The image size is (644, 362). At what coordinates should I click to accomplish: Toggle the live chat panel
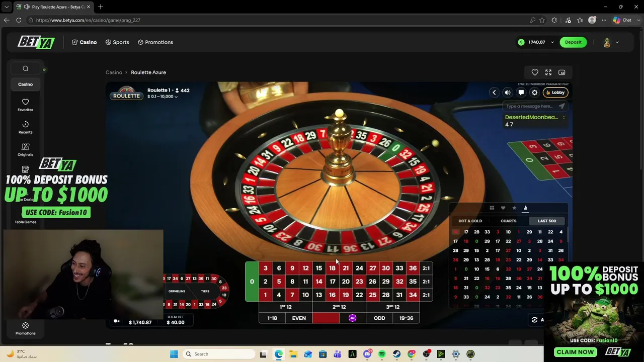coord(521,93)
